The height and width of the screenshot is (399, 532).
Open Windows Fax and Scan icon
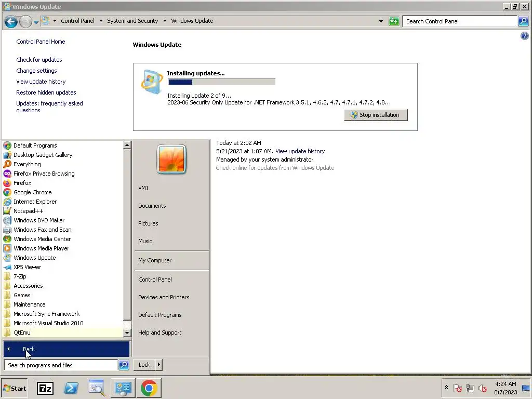tap(7, 230)
